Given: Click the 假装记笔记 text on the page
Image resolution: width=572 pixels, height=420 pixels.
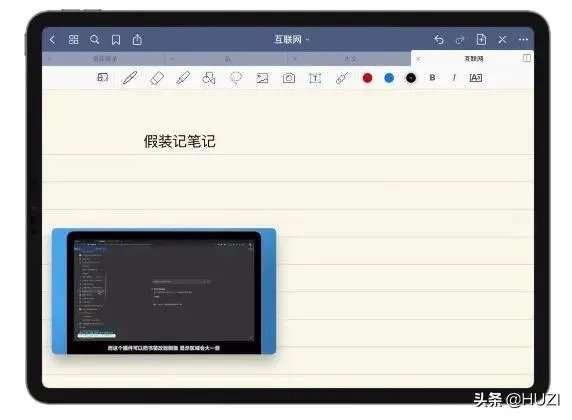Looking at the screenshot, I should tap(179, 141).
